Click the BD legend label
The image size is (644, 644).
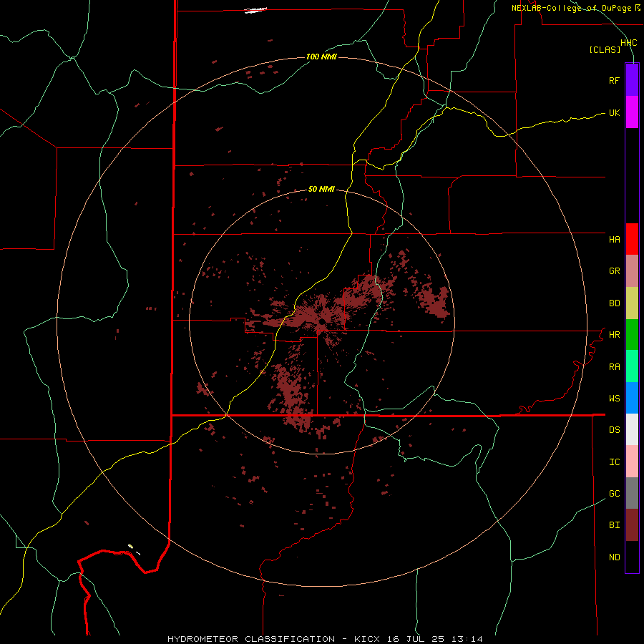coord(614,303)
